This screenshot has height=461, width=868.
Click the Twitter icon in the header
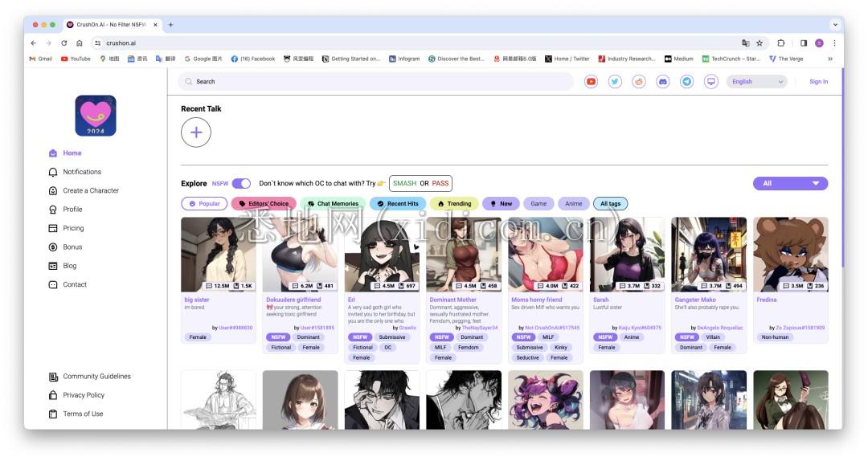pyautogui.click(x=615, y=81)
